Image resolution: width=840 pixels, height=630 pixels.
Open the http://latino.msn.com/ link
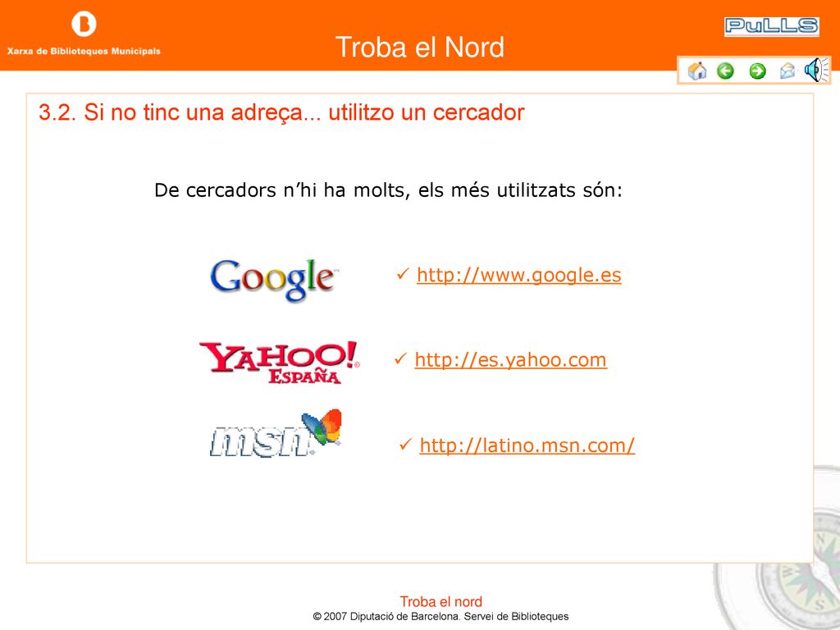pyautogui.click(x=527, y=445)
